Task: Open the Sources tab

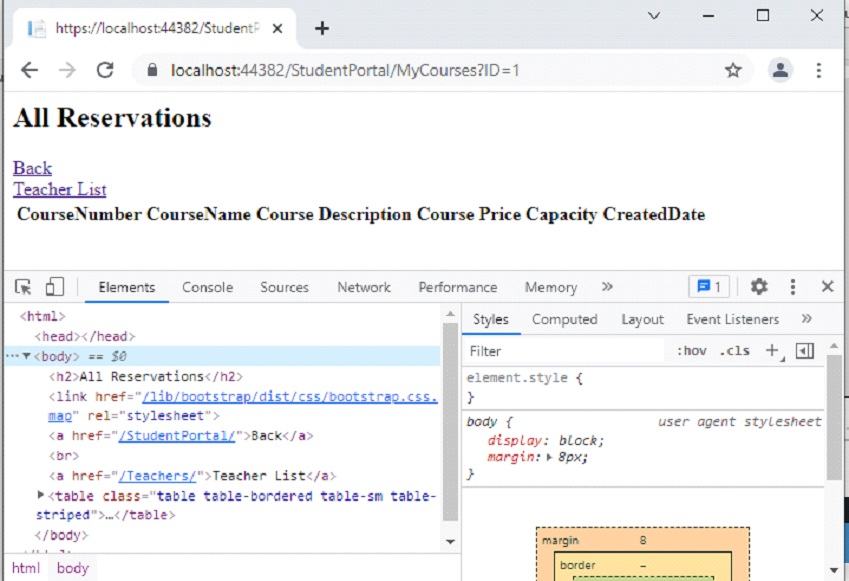Action: [284, 287]
